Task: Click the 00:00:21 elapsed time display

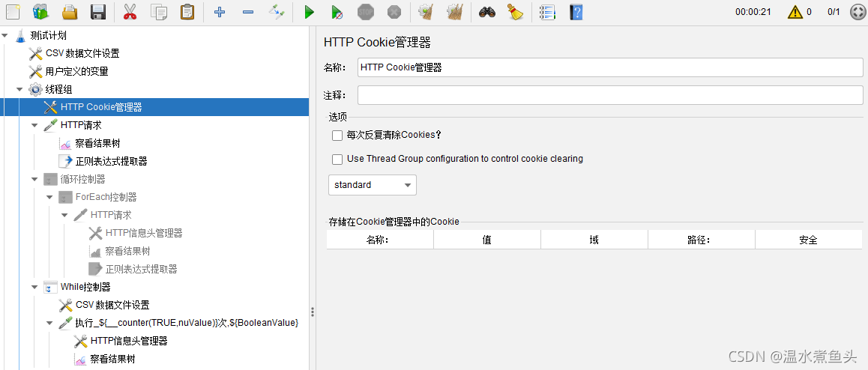Action: point(753,12)
